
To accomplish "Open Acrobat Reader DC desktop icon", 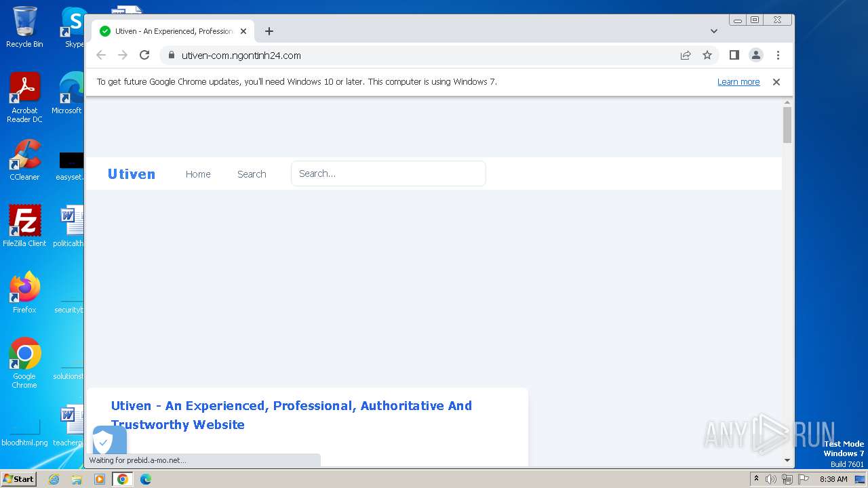I will coord(24,98).
